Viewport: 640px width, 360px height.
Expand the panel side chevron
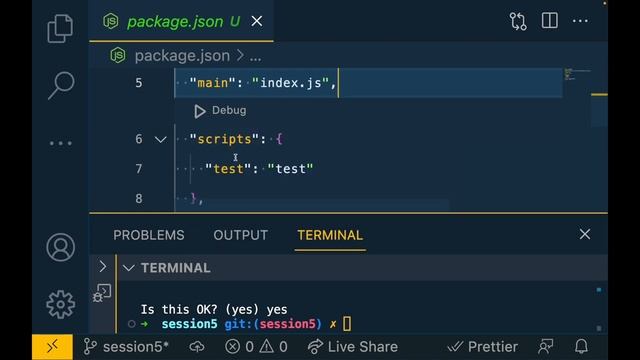coord(103,267)
